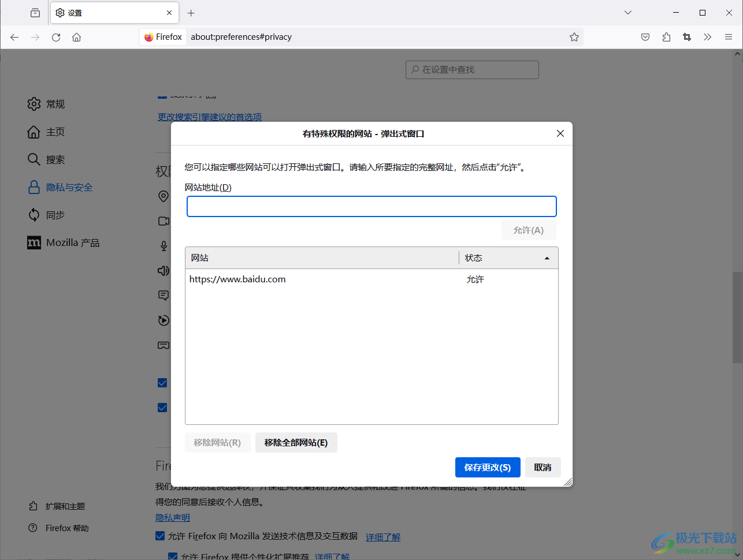Image resolution: width=743 pixels, height=560 pixels.
Task: Show more tools overflow chevron
Action: click(x=708, y=37)
